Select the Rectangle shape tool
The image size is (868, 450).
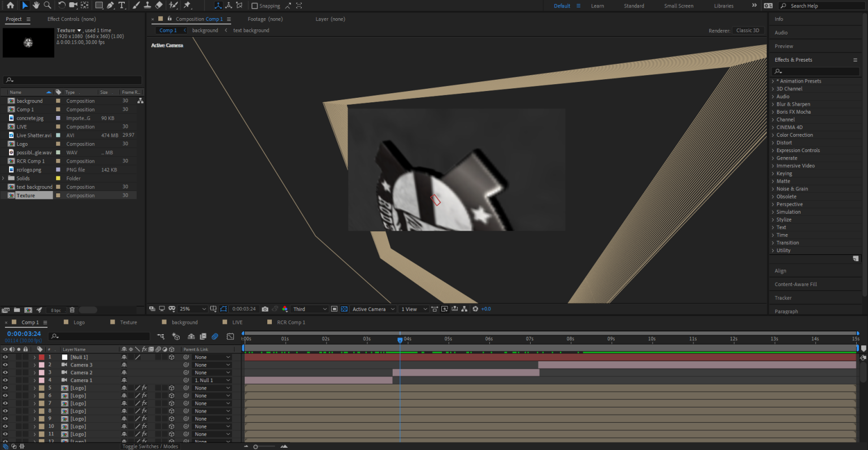pyautogui.click(x=99, y=5)
